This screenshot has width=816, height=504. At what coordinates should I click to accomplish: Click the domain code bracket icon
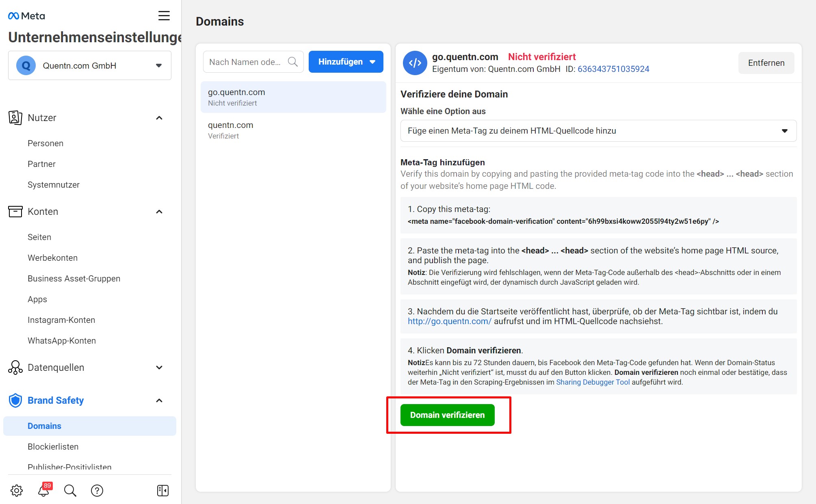[415, 63]
